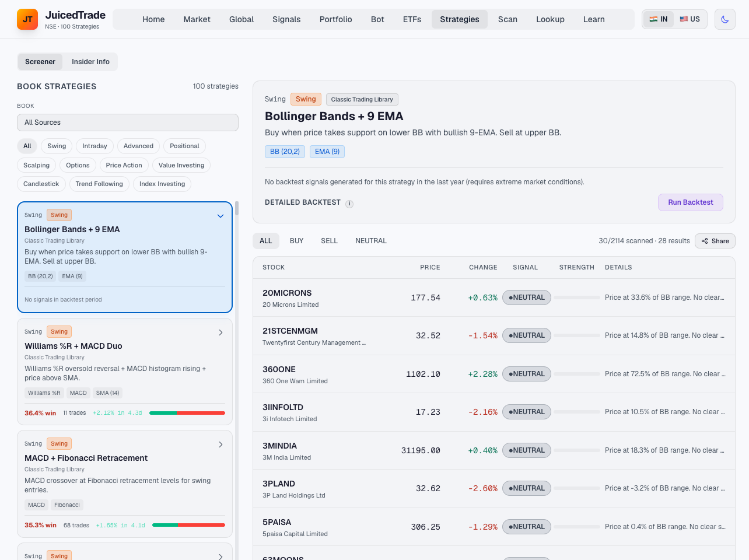The image size is (749, 560).
Task: Click EMA (9) indicator tag in detail panel
Action: tap(327, 152)
